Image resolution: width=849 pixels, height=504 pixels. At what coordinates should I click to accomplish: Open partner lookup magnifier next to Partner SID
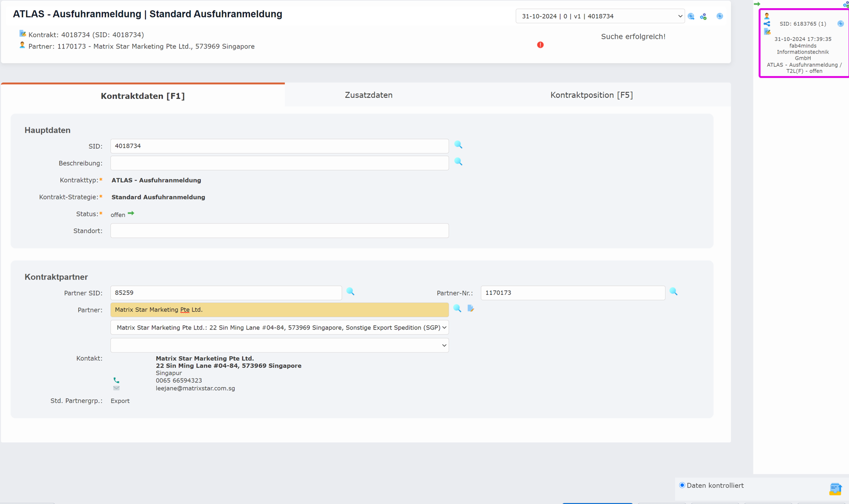coord(351,291)
